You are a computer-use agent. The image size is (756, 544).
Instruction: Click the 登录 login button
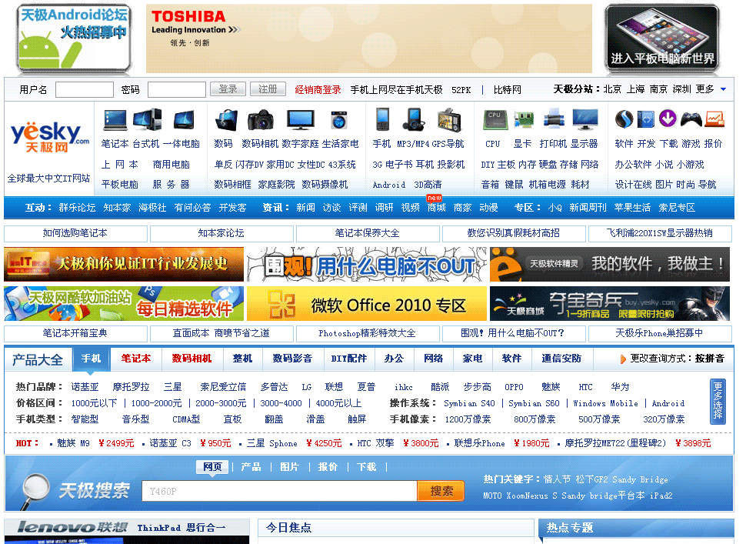[x=228, y=89]
